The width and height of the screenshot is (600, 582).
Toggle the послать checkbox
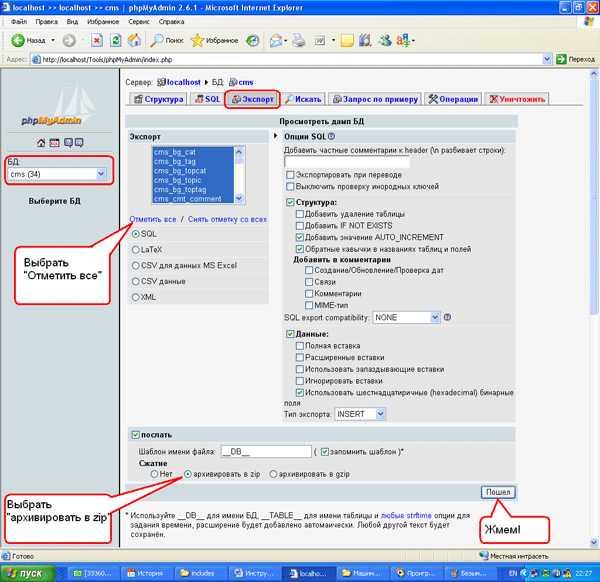pos(135,435)
